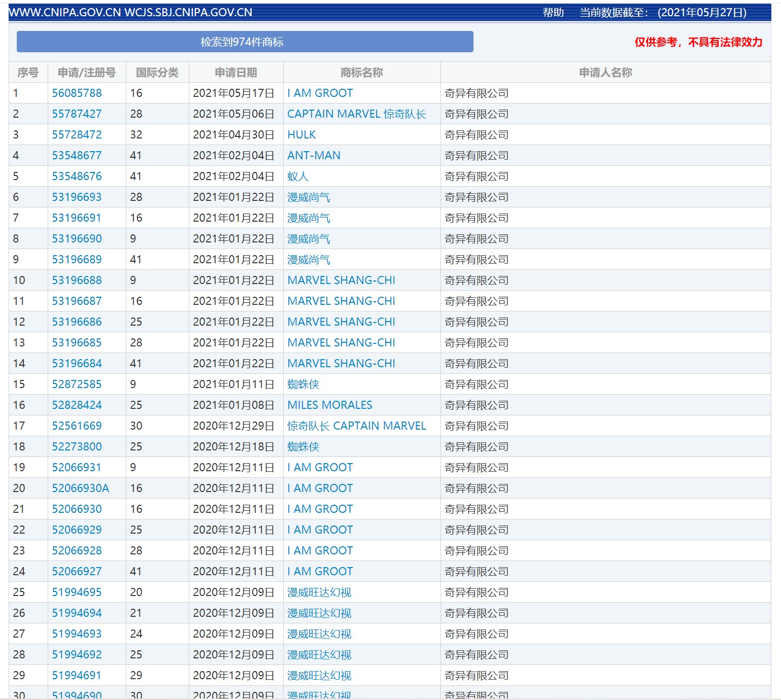Click the 蚁人 trademark name
This screenshot has height=700, width=781.
pos(297,177)
